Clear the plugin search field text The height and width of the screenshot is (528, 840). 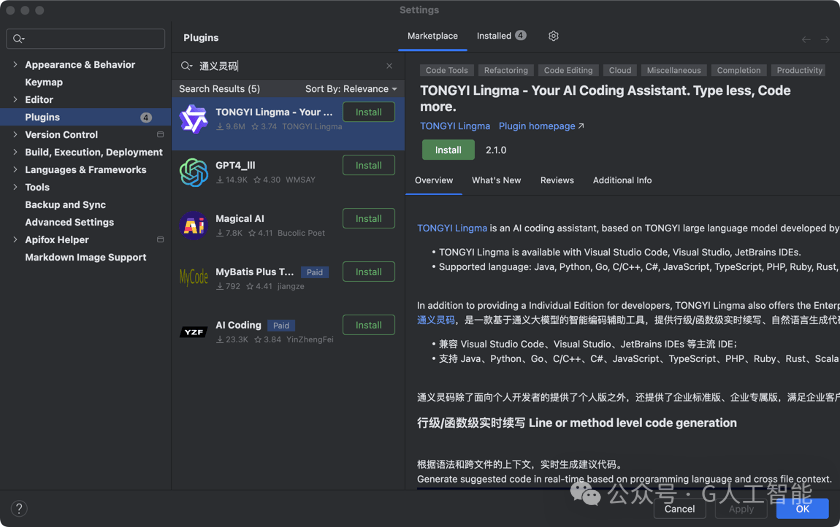pyautogui.click(x=389, y=66)
